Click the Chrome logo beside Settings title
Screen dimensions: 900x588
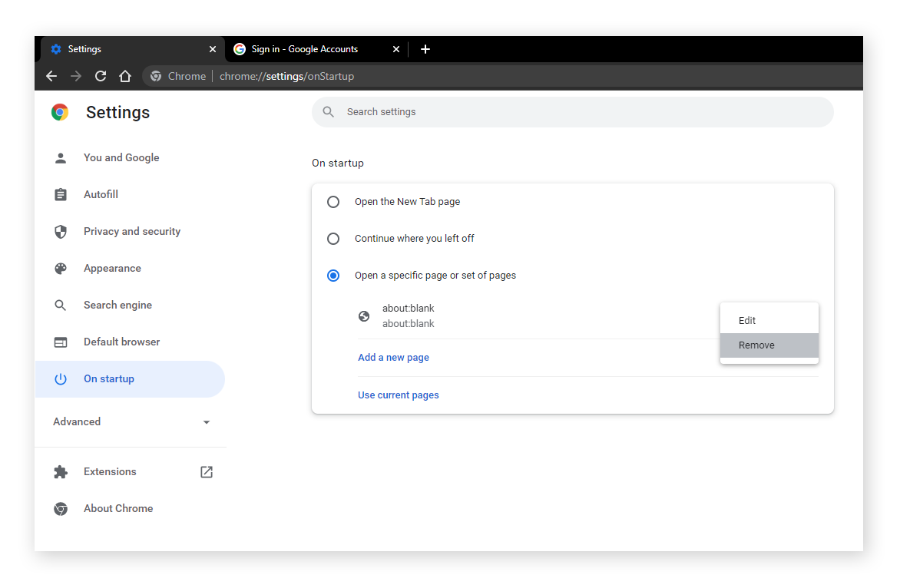point(60,112)
